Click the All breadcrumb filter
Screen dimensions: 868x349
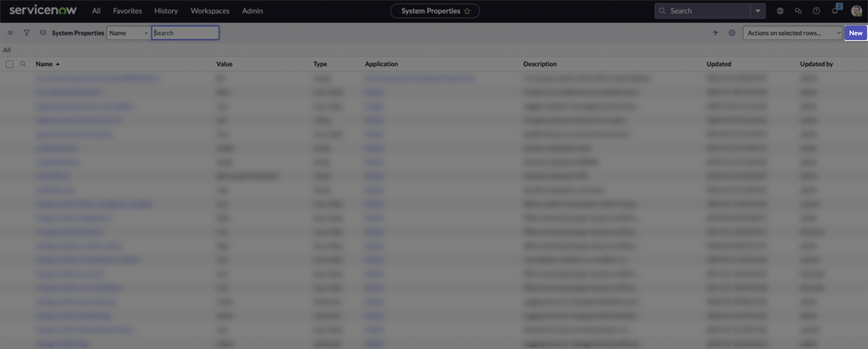point(7,51)
